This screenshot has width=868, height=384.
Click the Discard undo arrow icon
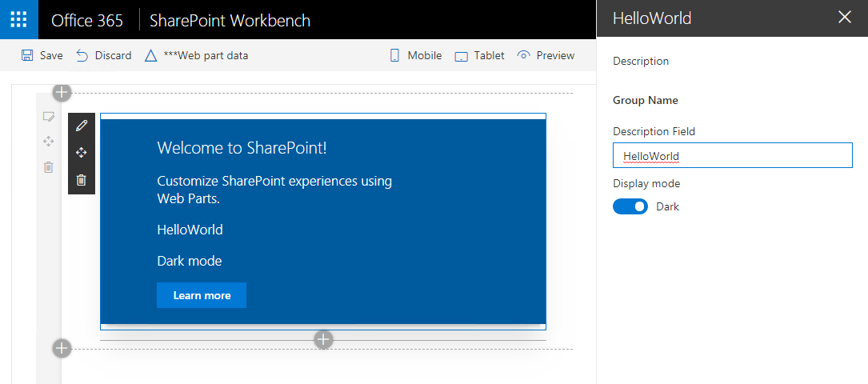82,55
